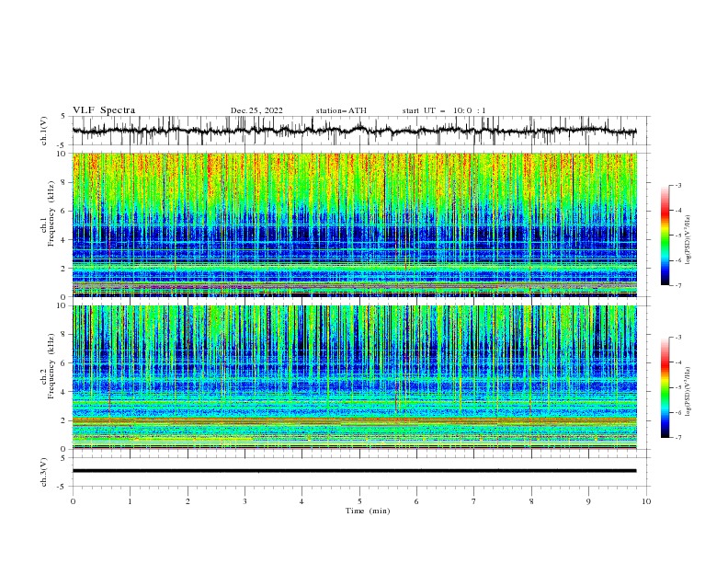The height and width of the screenshot is (563, 728).
Task: Click the "-5" tick of the ch.3(V) axis
Action: click(63, 487)
